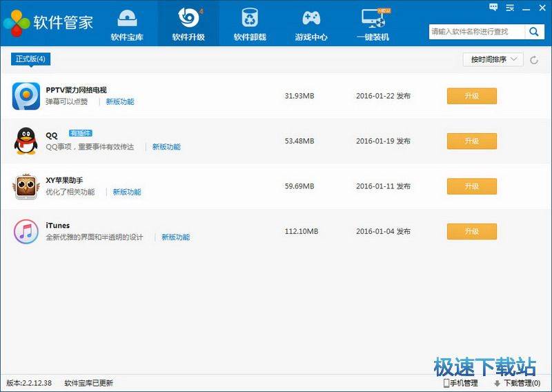
Task: Upgrade PPTV聚力网络电视
Action: coord(471,96)
